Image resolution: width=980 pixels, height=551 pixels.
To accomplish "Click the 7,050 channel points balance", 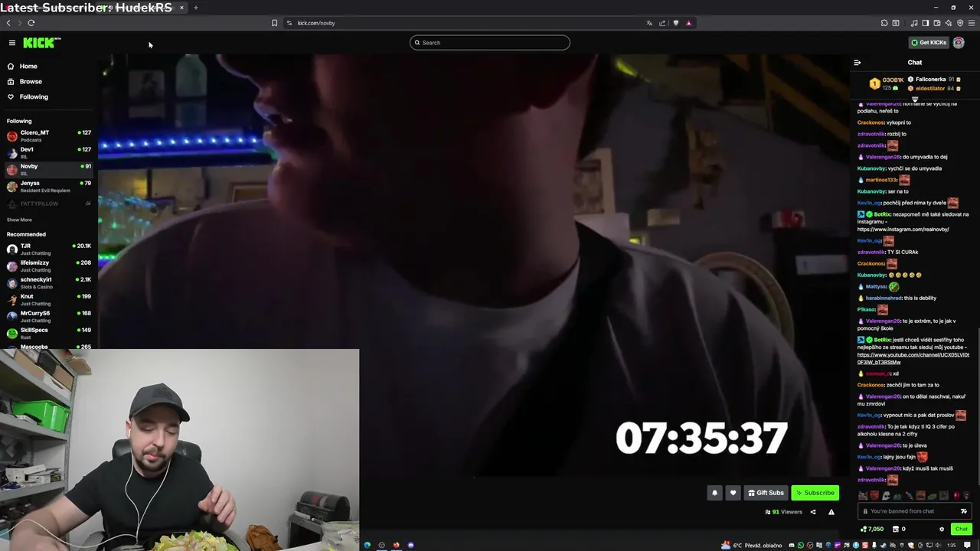I will [872, 529].
